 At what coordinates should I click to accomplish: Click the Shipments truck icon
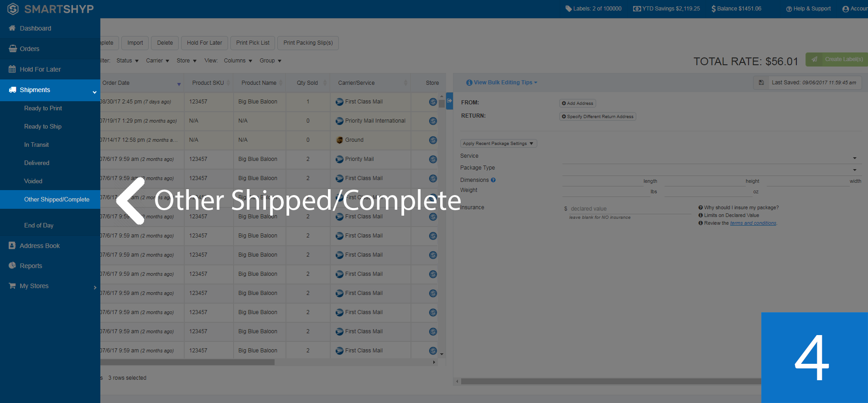tap(12, 90)
